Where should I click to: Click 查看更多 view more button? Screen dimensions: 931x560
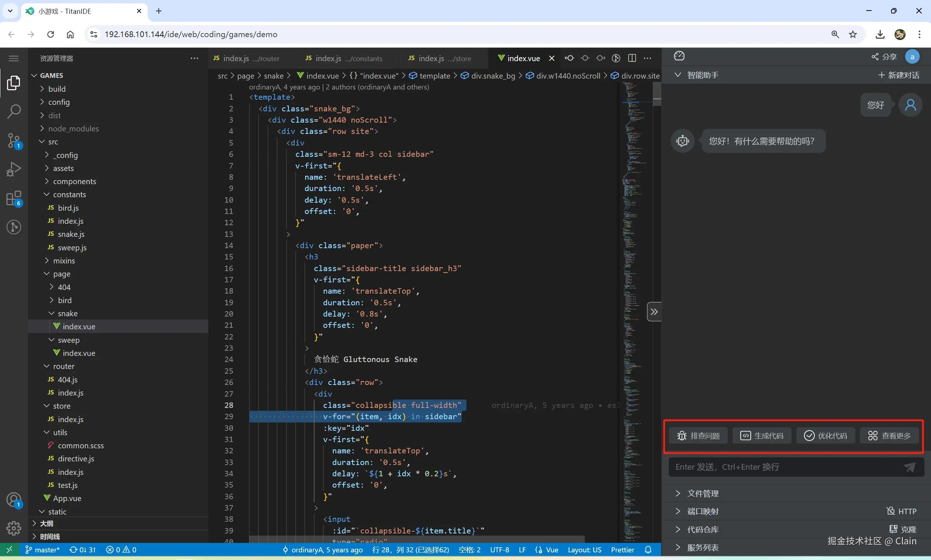click(889, 436)
